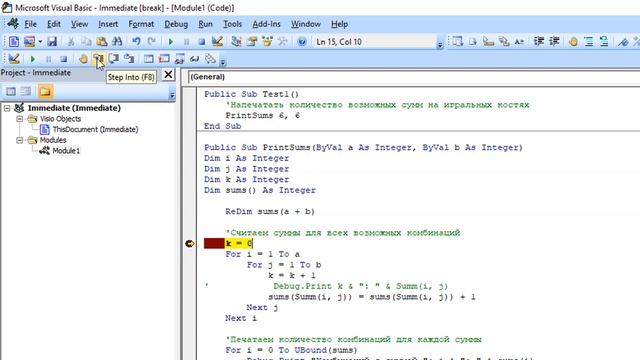Save the project with the floppy icon
Screen dimensions: 640x360
tap(52, 41)
